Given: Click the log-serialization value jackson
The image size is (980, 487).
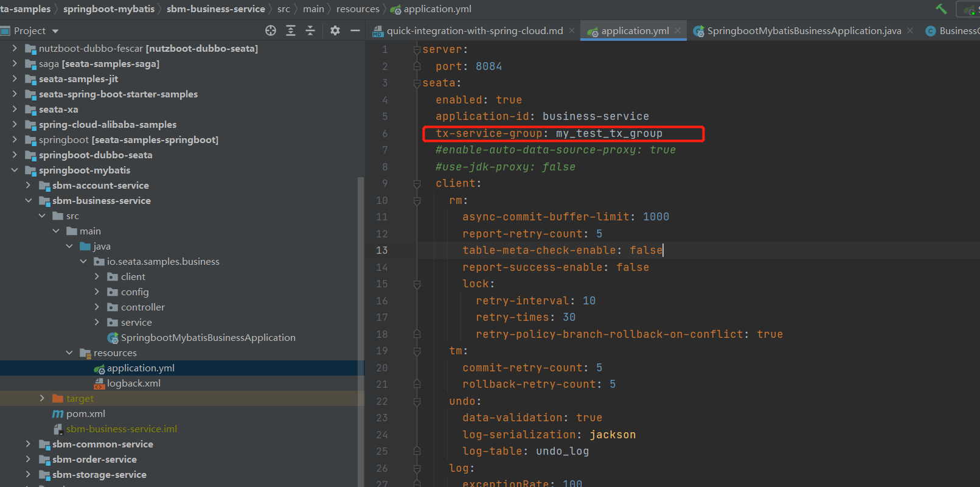Looking at the screenshot, I should point(613,435).
